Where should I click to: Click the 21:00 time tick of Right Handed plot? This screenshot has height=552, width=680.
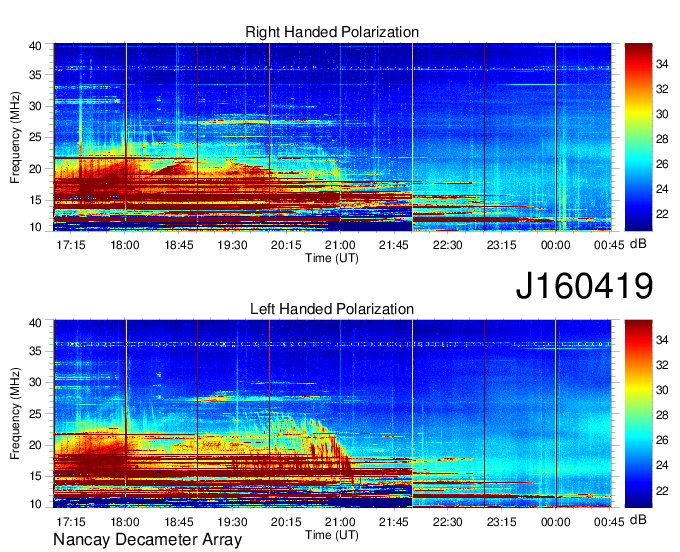tap(340, 245)
